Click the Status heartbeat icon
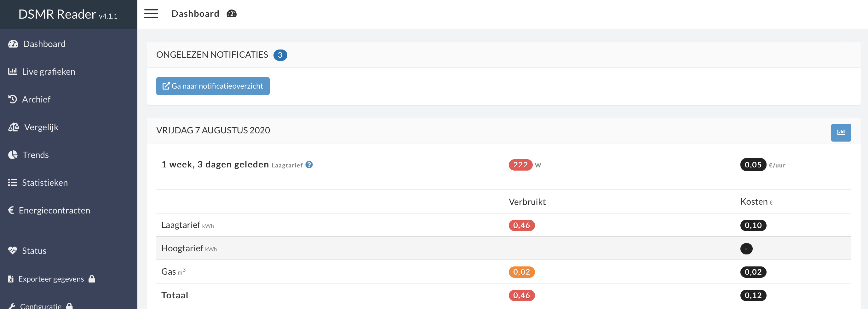Screen dimensions: 868x309 click(x=13, y=250)
